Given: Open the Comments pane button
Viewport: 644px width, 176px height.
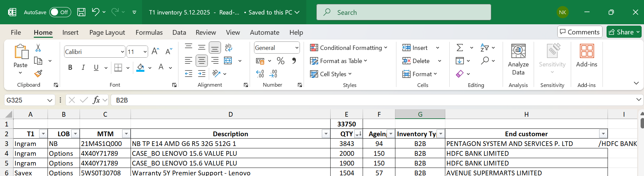Looking at the screenshot, I should click(580, 32).
